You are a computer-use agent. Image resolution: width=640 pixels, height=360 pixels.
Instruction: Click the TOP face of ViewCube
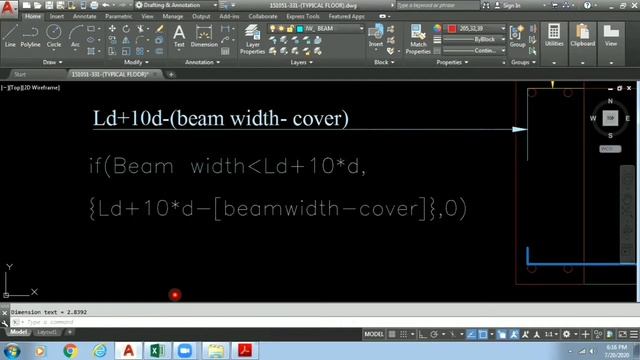pyautogui.click(x=610, y=118)
